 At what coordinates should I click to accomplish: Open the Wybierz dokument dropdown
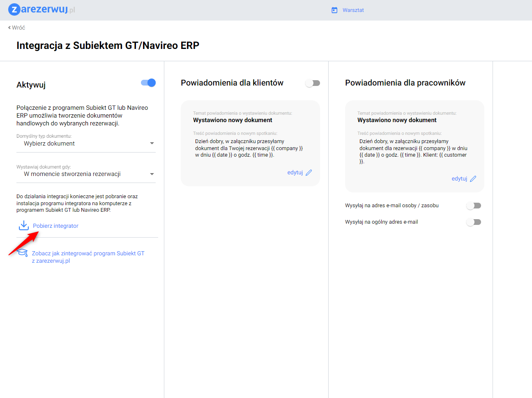[x=86, y=143]
